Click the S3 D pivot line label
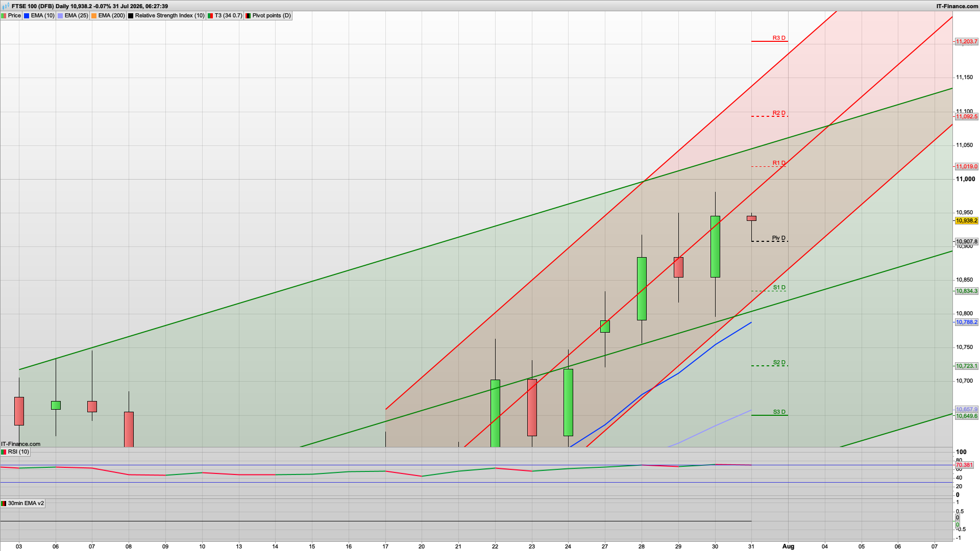The image size is (980, 551). pos(779,412)
